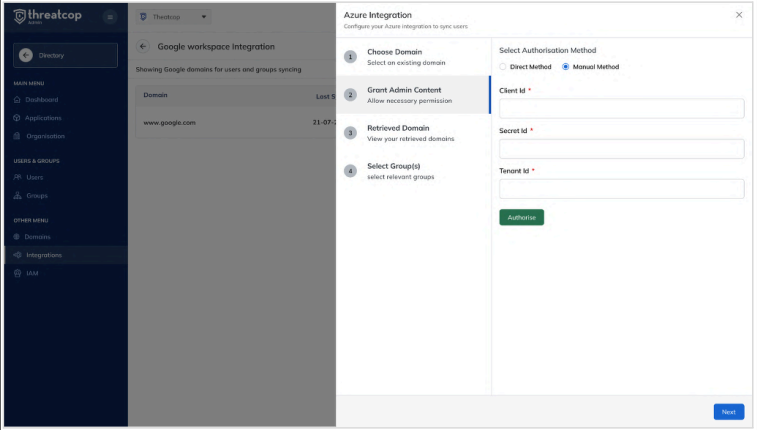The height and width of the screenshot is (430, 757).
Task: Focus the Tenant Id input field
Action: 621,189
